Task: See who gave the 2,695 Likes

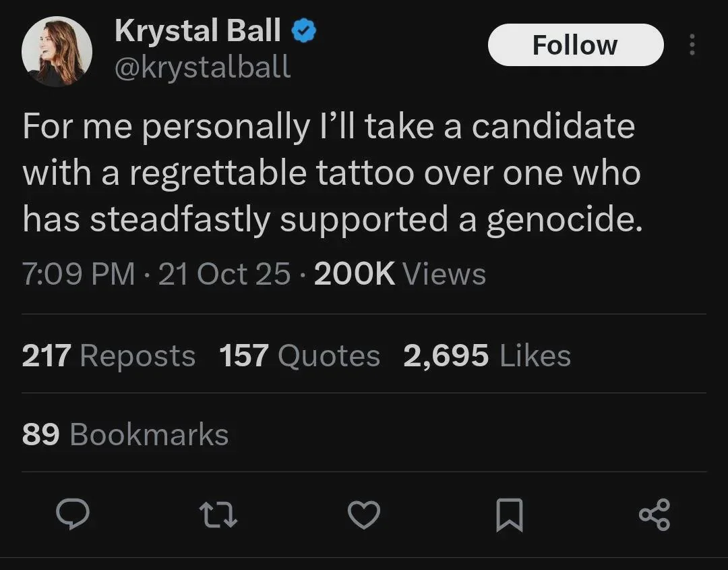Action: [x=487, y=355]
